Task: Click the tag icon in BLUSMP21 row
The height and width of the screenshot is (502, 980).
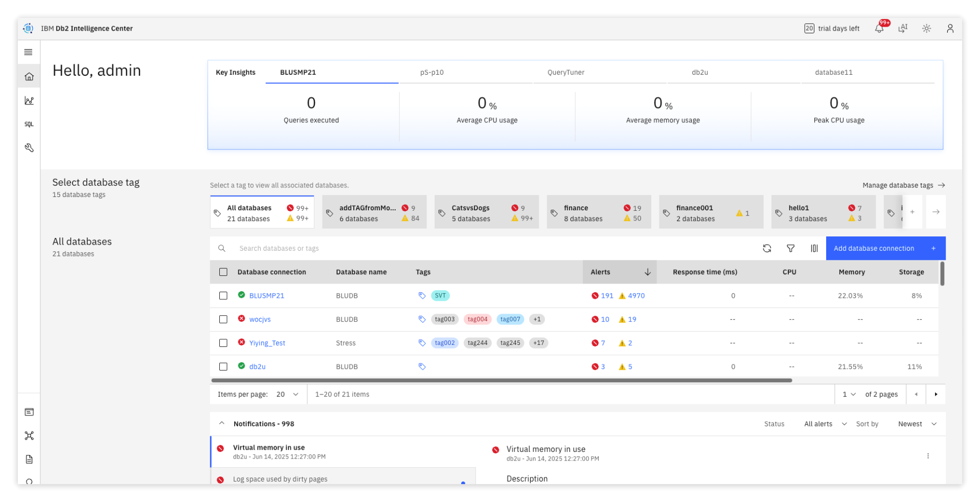Action: coord(422,295)
